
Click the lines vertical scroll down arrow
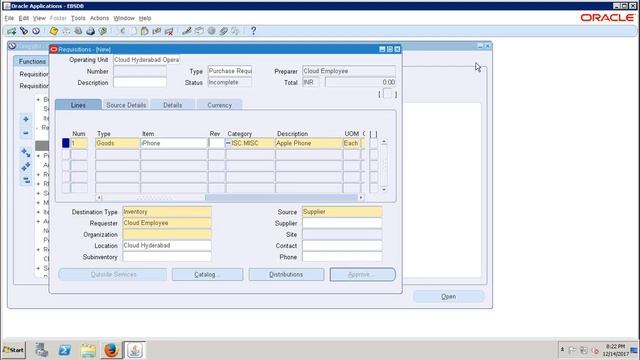pos(384,189)
